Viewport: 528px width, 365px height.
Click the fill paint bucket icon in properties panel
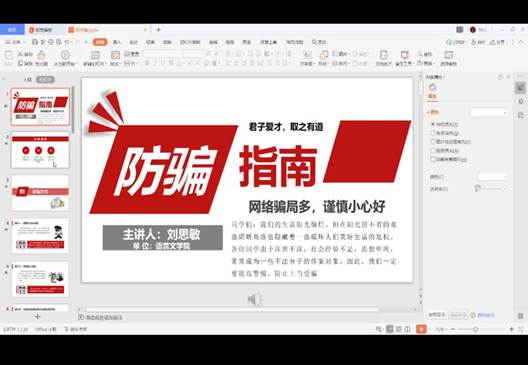(x=432, y=88)
